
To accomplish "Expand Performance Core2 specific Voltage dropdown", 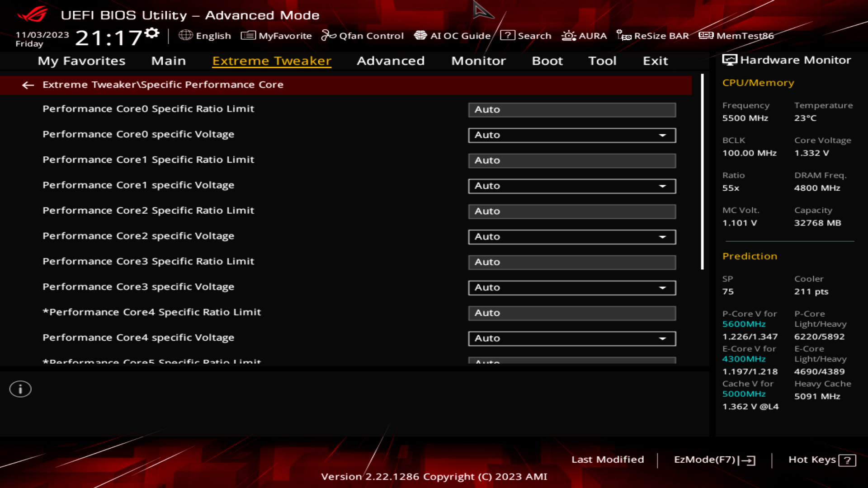I will click(664, 237).
